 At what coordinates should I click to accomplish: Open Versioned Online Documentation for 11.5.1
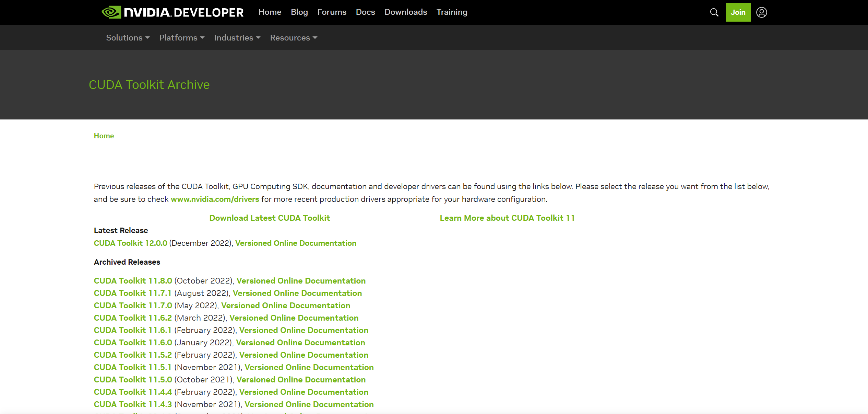(x=309, y=367)
